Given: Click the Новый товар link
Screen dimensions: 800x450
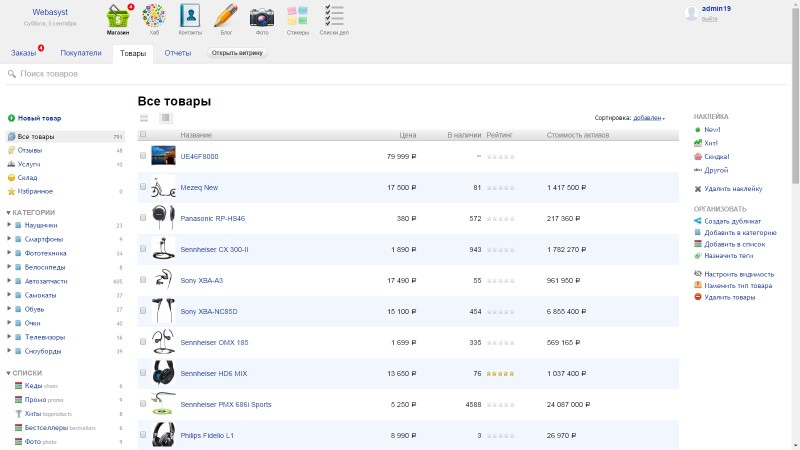Looking at the screenshot, I should pyautogui.click(x=39, y=118).
